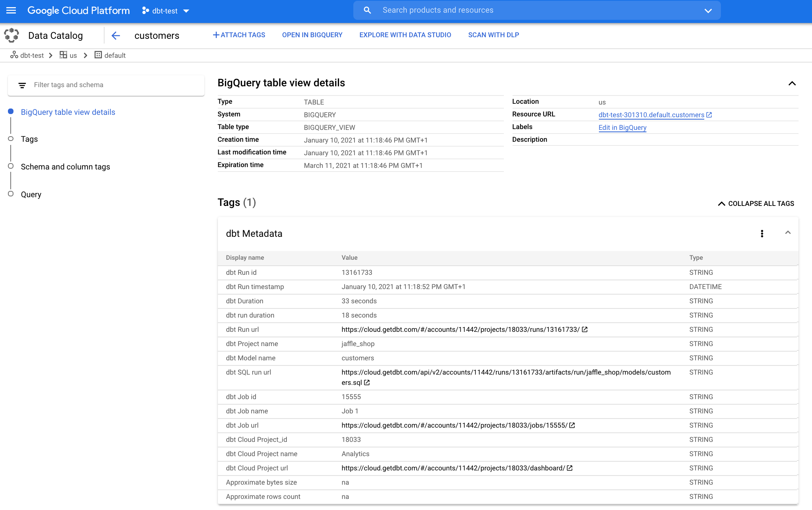Open Edit in BigQuery link
The height and width of the screenshot is (510, 812).
pos(622,127)
